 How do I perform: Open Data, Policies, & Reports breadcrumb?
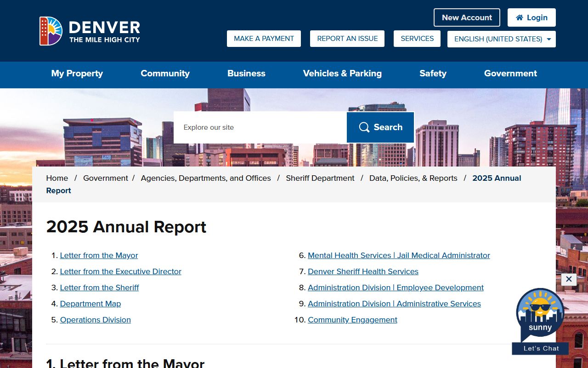coord(413,178)
